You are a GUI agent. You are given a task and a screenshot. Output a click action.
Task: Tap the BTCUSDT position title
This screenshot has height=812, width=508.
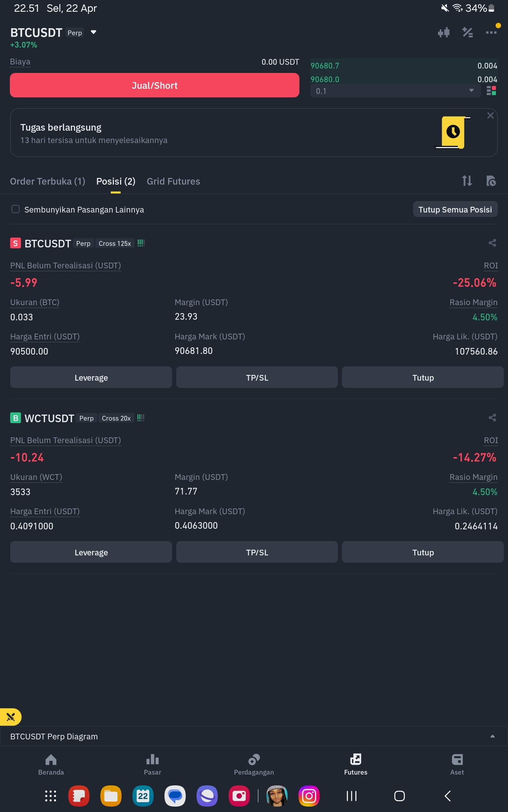48,243
